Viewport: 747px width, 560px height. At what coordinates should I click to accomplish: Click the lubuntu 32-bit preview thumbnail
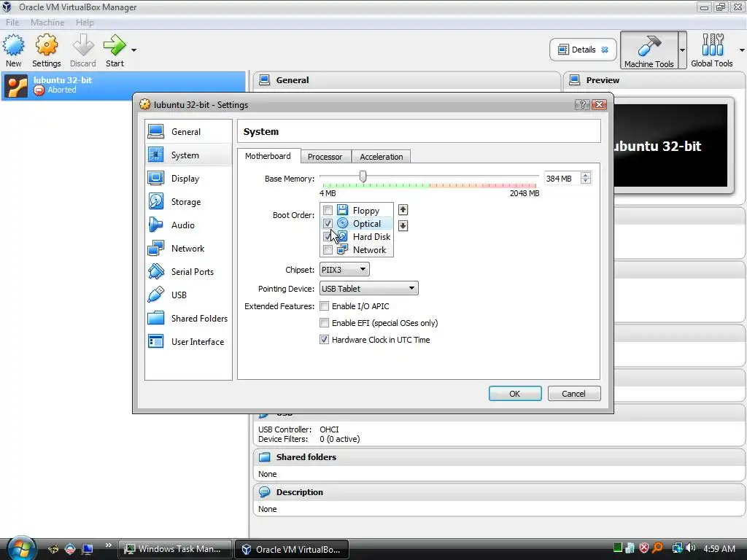pos(671,145)
